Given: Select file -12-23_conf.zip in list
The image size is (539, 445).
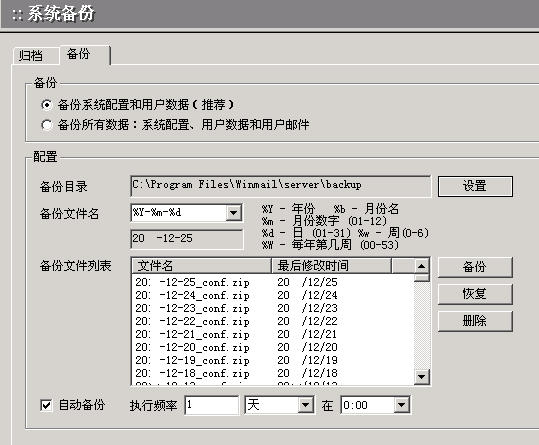Looking at the screenshot, I should click(x=192, y=309).
